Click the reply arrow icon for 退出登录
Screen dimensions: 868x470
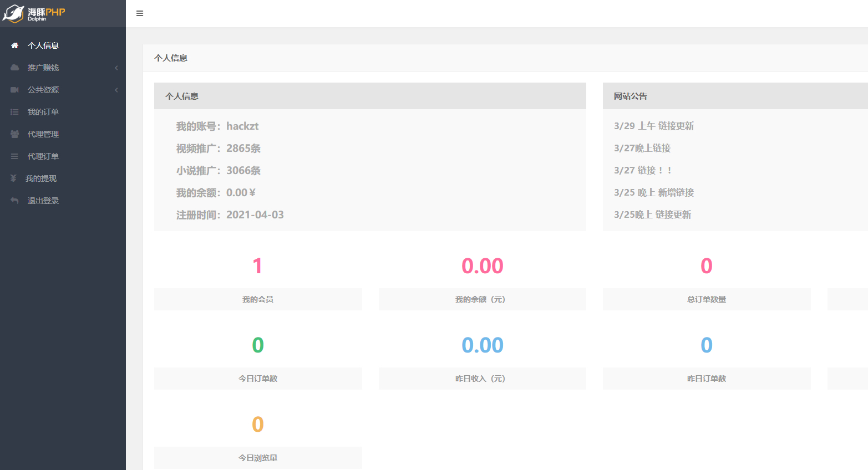[x=15, y=201]
